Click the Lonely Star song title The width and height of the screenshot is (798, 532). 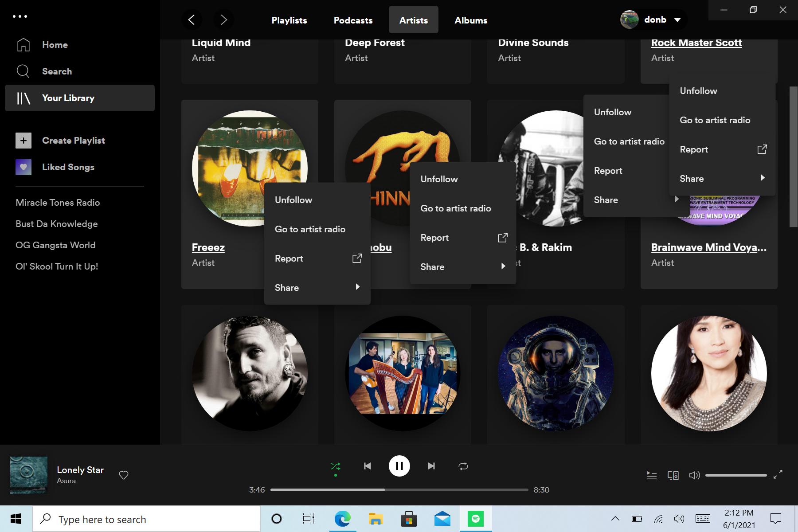tap(80, 470)
